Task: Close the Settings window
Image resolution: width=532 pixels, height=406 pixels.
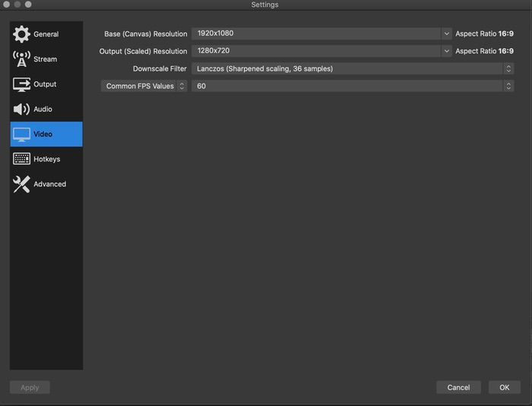Action: click(x=6, y=5)
